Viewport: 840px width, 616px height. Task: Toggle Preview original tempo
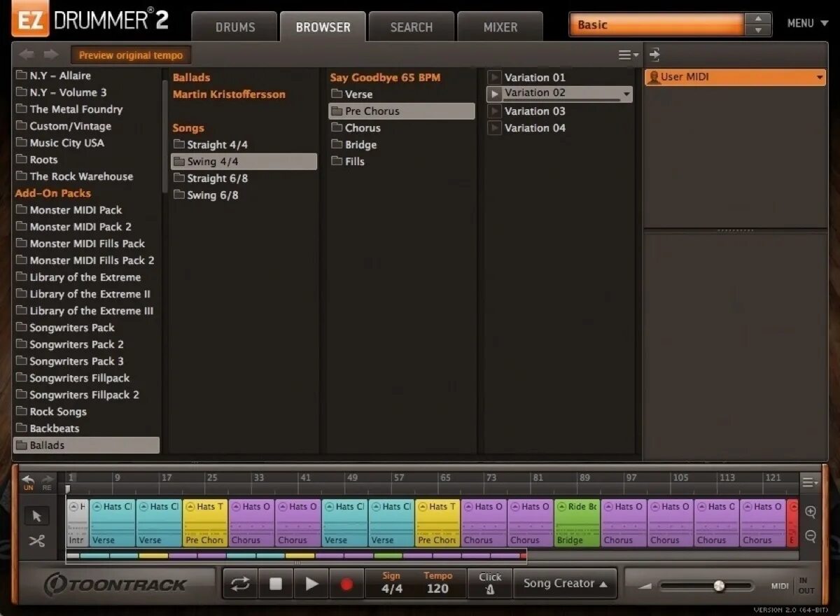pos(130,55)
